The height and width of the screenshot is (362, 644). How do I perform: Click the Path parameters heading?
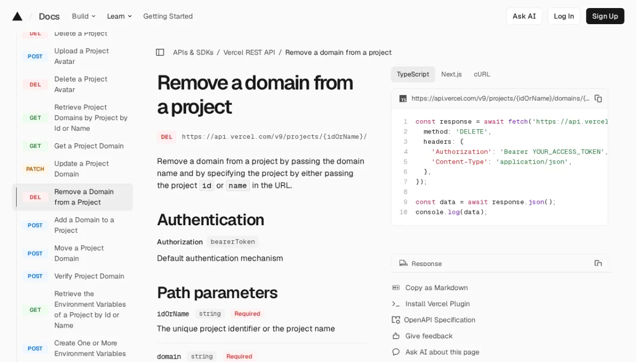pos(217,293)
